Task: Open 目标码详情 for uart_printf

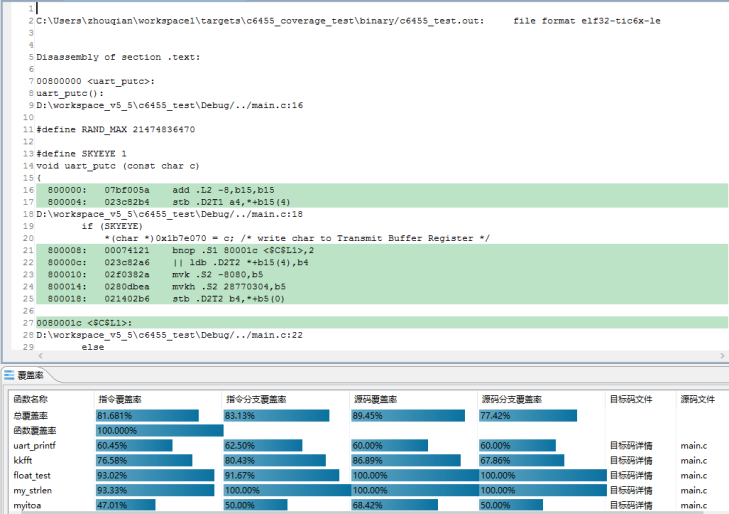Action: (x=631, y=446)
